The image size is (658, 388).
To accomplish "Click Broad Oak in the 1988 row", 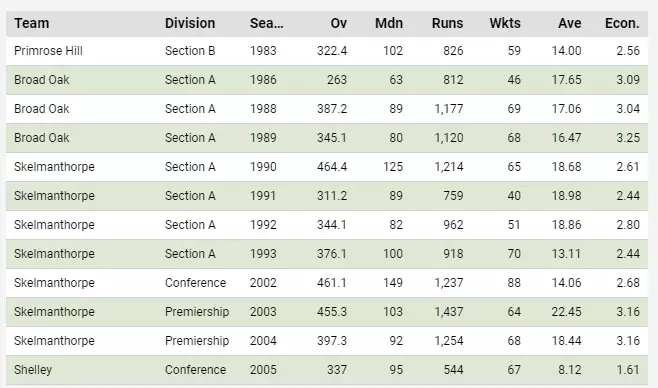I will coord(42,109).
